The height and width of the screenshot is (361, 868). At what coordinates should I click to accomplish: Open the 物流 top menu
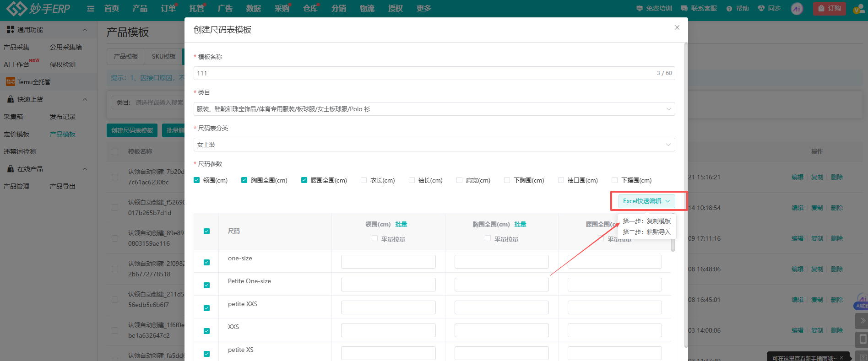point(367,8)
